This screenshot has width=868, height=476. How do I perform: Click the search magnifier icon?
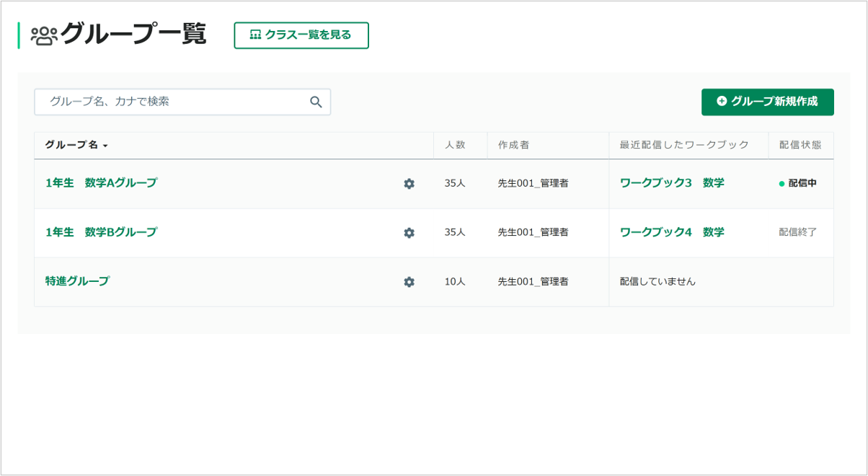click(x=316, y=102)
